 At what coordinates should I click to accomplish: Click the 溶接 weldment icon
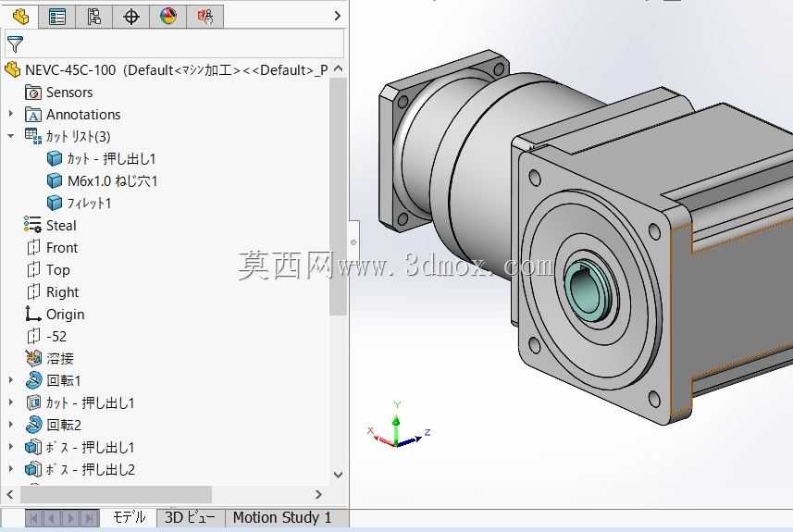(33, 359)
